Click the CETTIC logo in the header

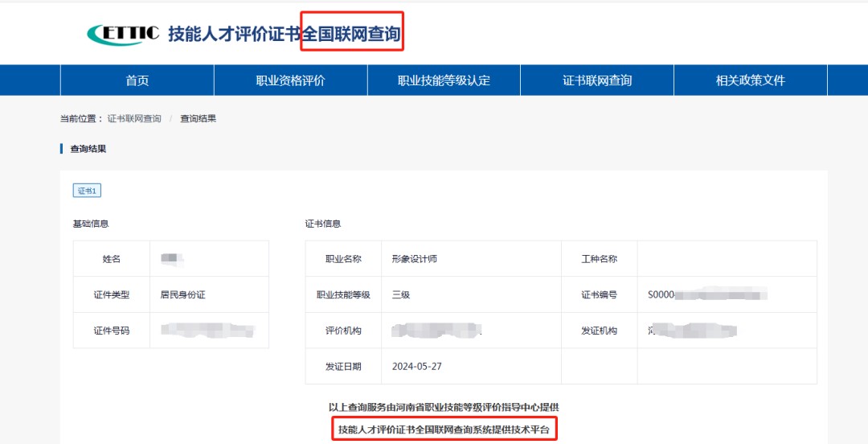click(122, 34)
